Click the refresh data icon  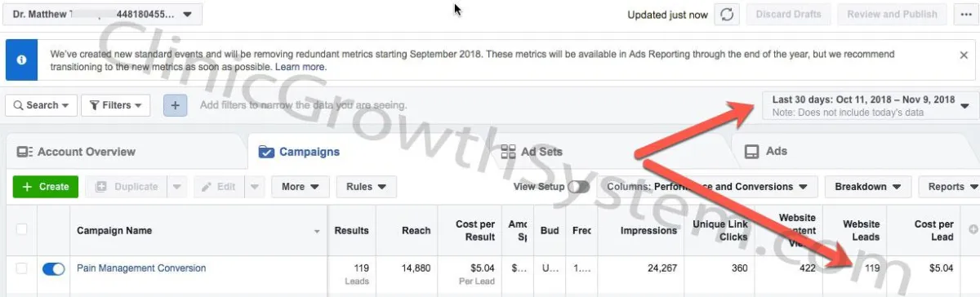pyautogui.click(x=727, y=15)
